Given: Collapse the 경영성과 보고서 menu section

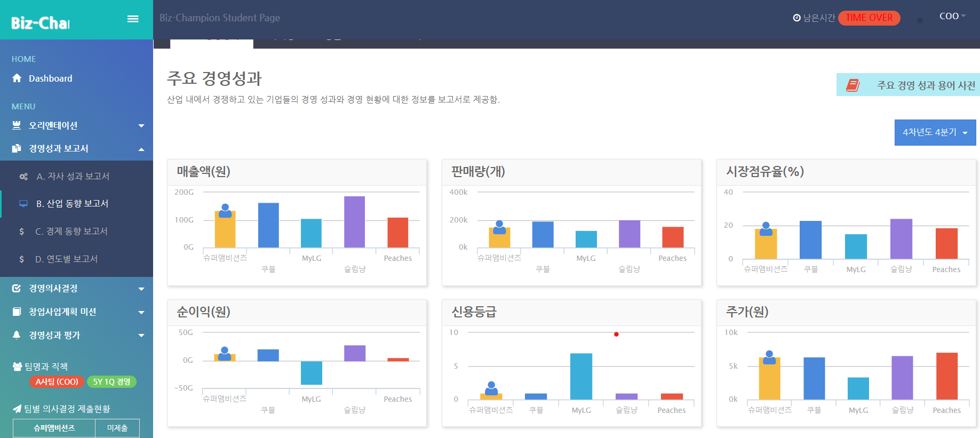Looking at the screenshot, I should tap(141, 149).
